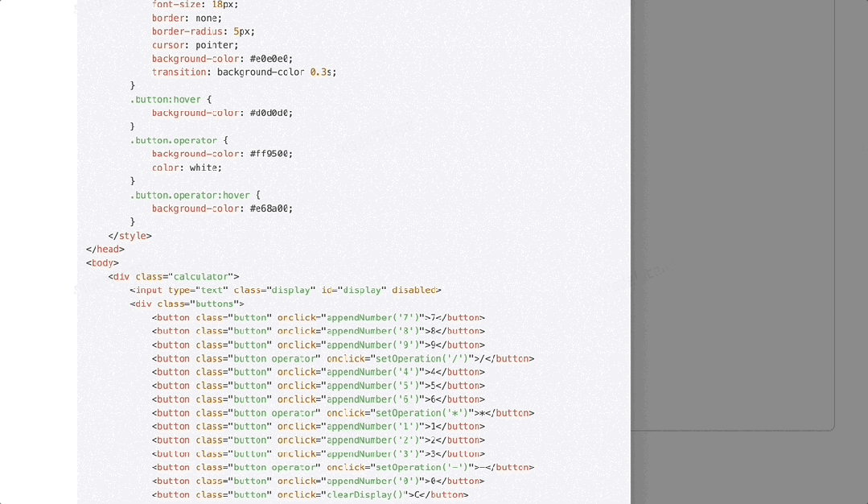Click the #ff9500 background color value
The image size is (868, 504).
(x=271, y=154)
